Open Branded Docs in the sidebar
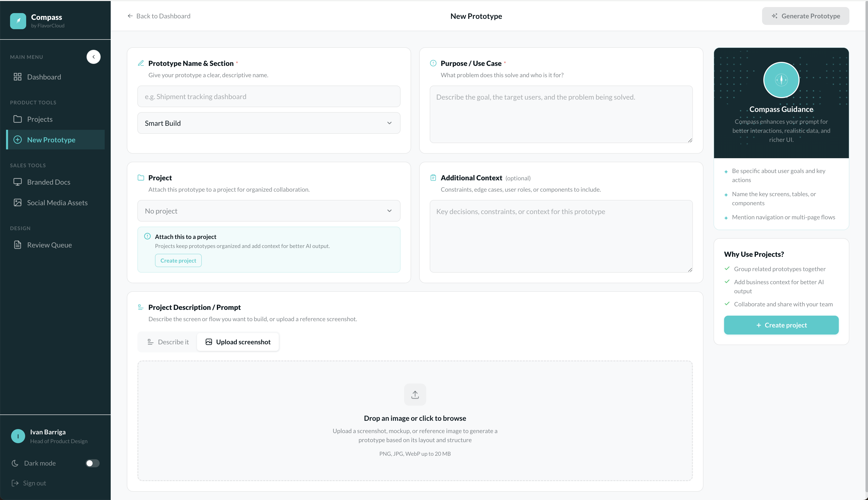Screen dimensions: 868x500 tap(55, 182)
